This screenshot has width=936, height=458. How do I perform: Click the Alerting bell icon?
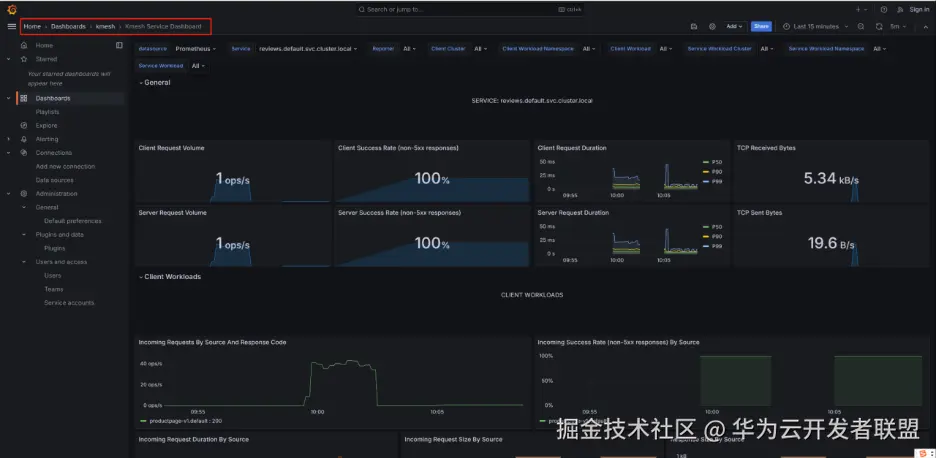[24, 139]
